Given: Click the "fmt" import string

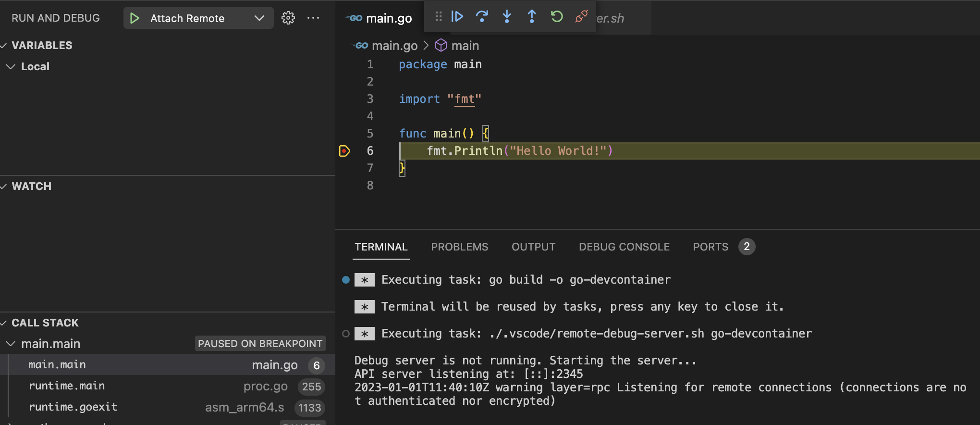Looking at the screenshot, I should (464, 99).
